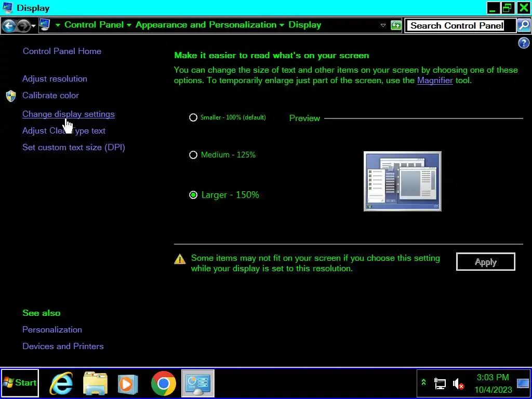Expand the arrow after Control Panel breadcrumb
532x399 pixels.
129,25
